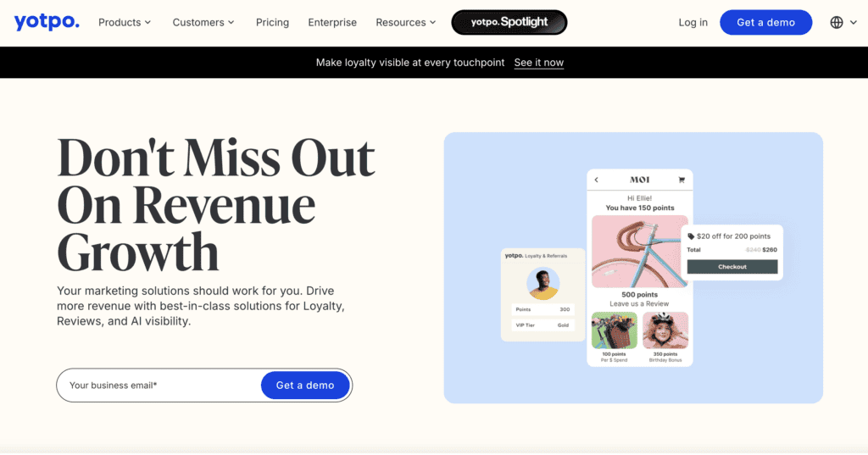Open the globe language selector icon
This screenshot has width=868, height=455.
coord(837,22)
